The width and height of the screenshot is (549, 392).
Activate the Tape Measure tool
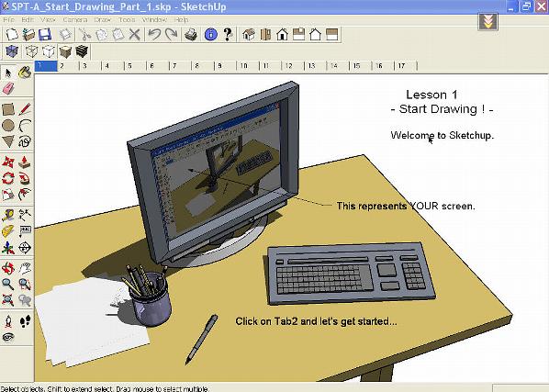click(x=8, y=215)
